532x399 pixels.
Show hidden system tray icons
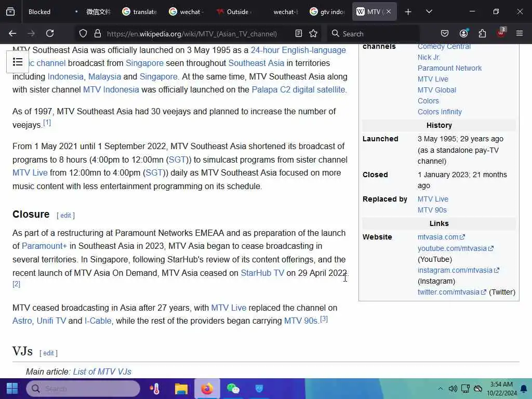(440, 389)
